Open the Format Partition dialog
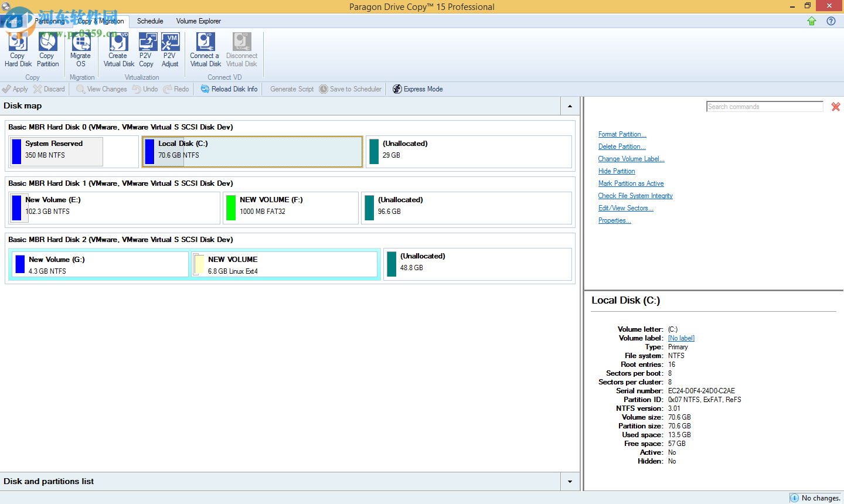Viewport: 844px width, 504px height. pos(622,134)
